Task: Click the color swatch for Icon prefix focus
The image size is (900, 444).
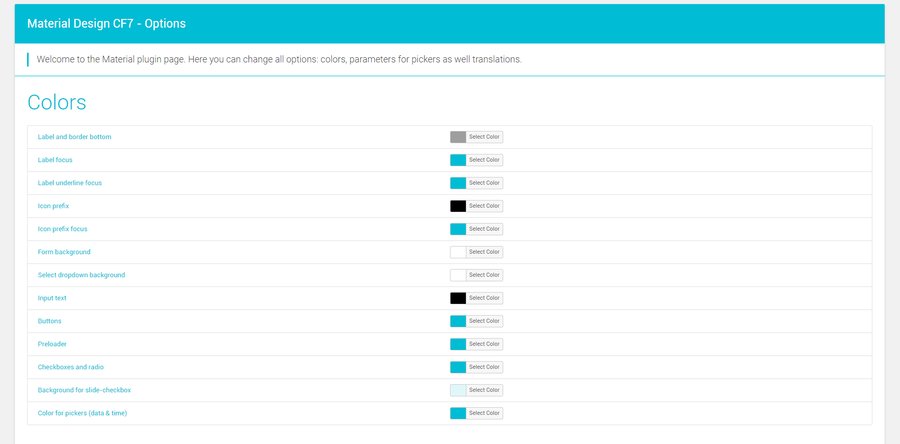Action: click(458, 229)
